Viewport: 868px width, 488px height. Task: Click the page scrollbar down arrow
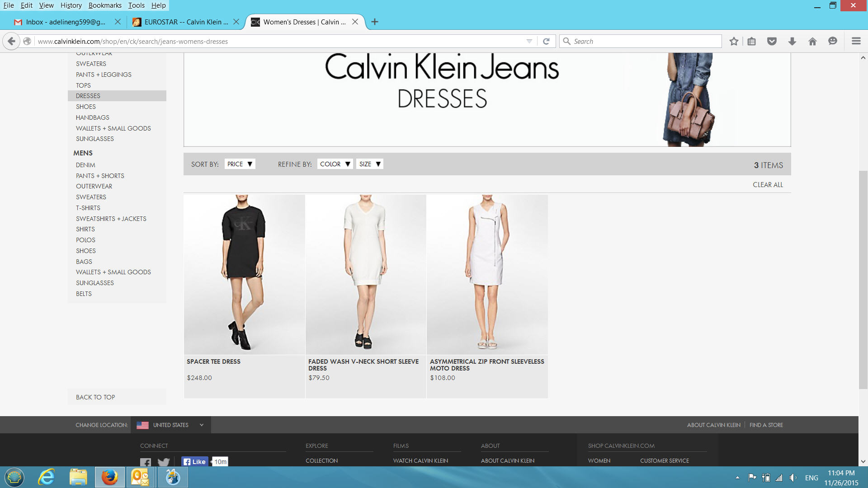[863, 462]
